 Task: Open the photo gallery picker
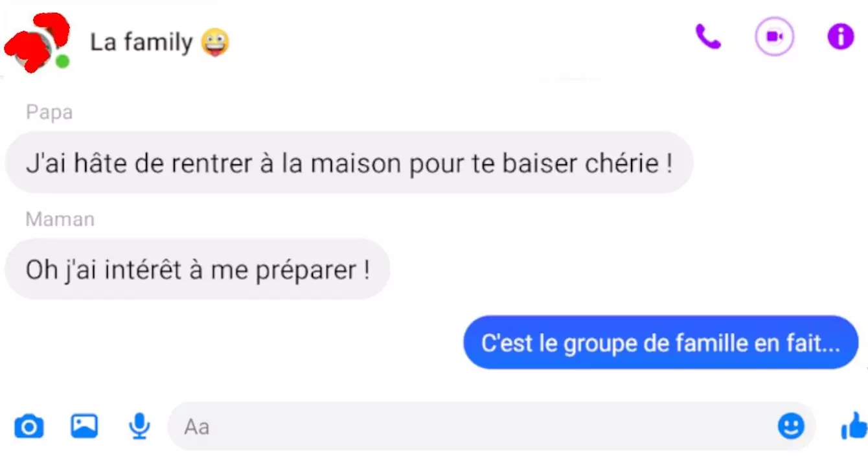(x=84, y=426)
